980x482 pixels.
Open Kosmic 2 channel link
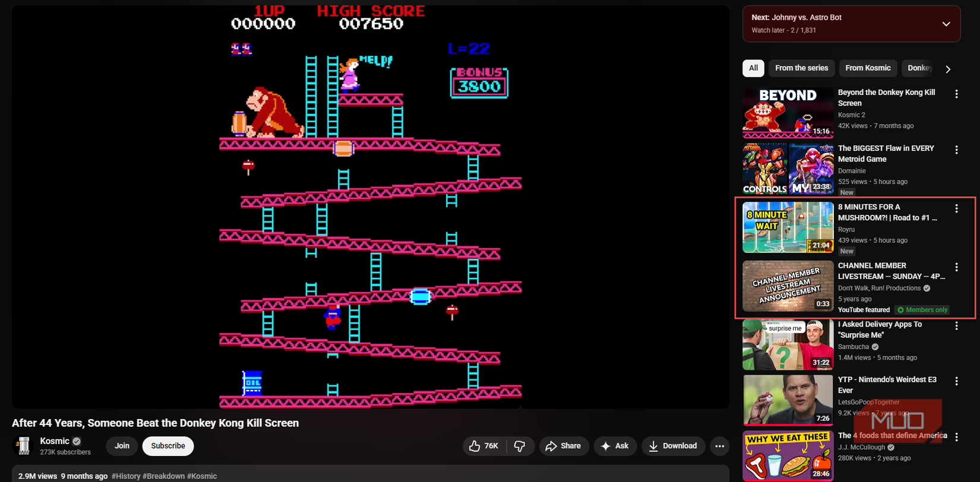point(852,115)
